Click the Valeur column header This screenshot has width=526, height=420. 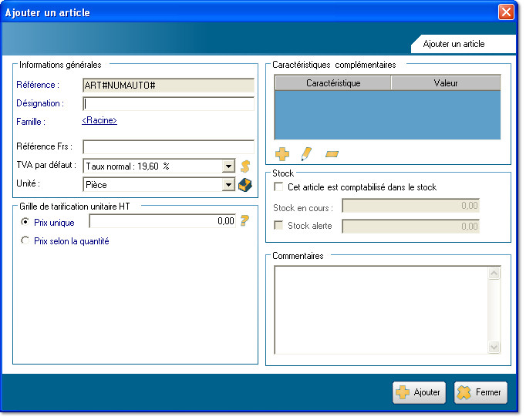click(446, 82)
